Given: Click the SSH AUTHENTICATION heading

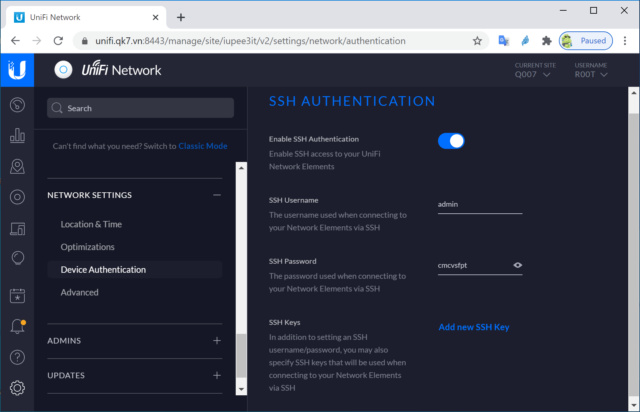Looking at the screenshot, I should [352, 101].
